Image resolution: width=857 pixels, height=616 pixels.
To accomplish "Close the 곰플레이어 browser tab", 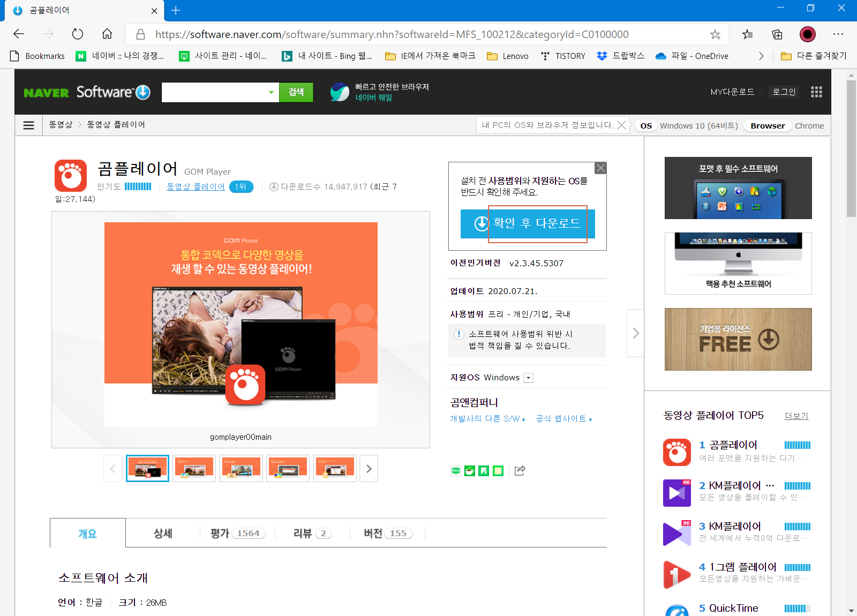I will (154, 11).
